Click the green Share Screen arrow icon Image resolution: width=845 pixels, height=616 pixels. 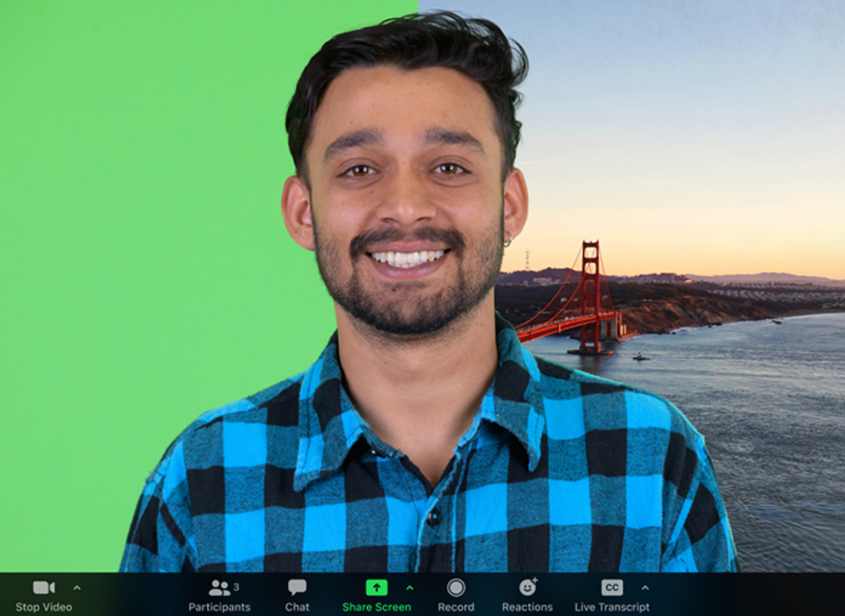[377, 588]
